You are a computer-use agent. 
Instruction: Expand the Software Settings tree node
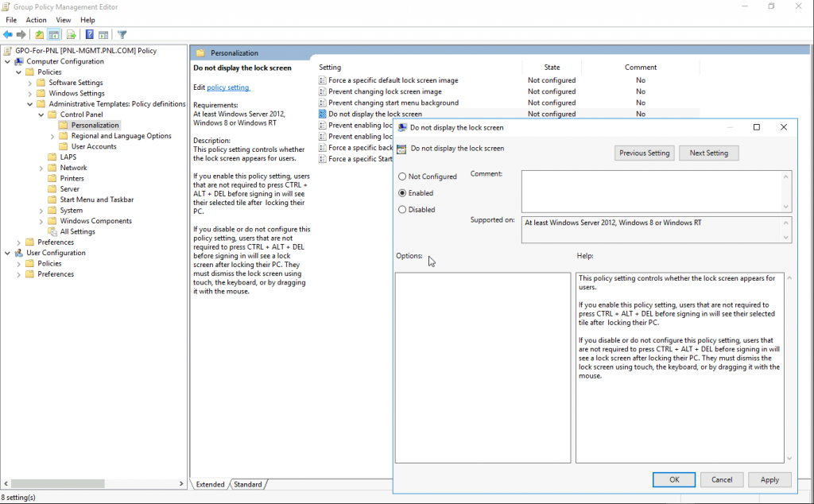point(30,83)
